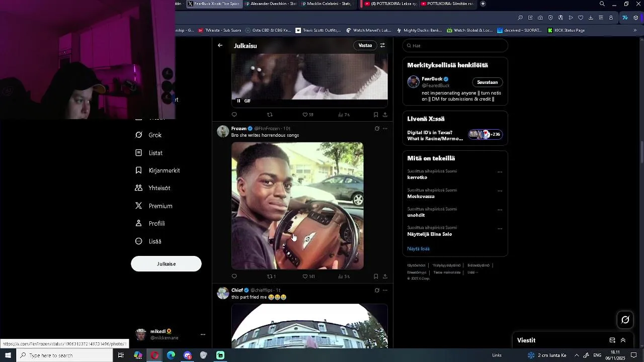Image resolution: width=644 pixels, height=362 pixels.
Task: Click the Julkaise post button
Action: pyautogui.click(x=166, y=264)
